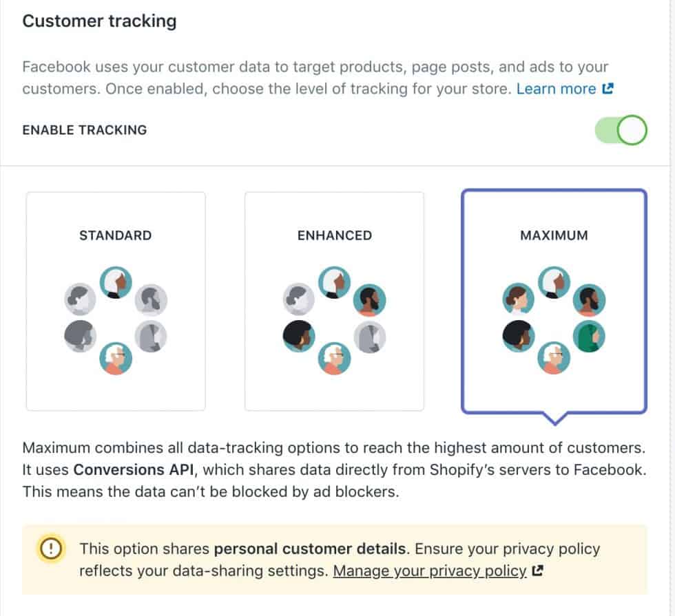The height and width of the screenshot is (616, 675).
Task: Click the external link icon beside Learn more
Action: tap(606, 88)
